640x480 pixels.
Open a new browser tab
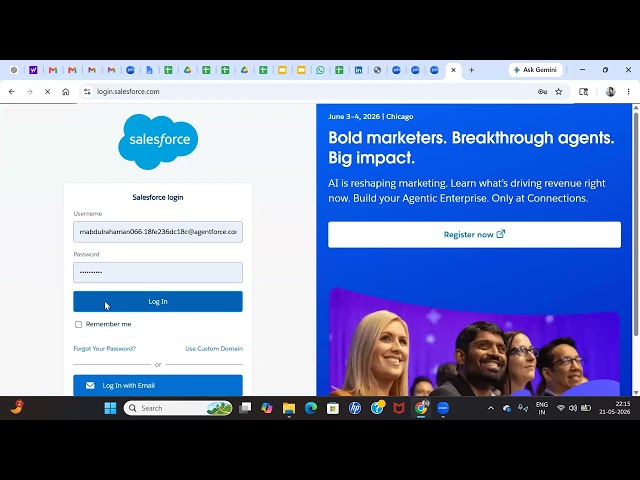point(471,70)
